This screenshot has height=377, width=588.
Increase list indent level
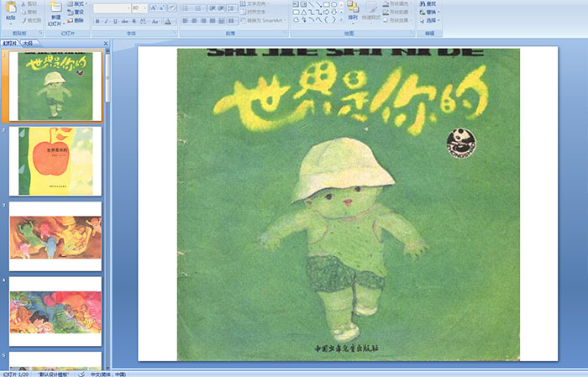(221, 8)
